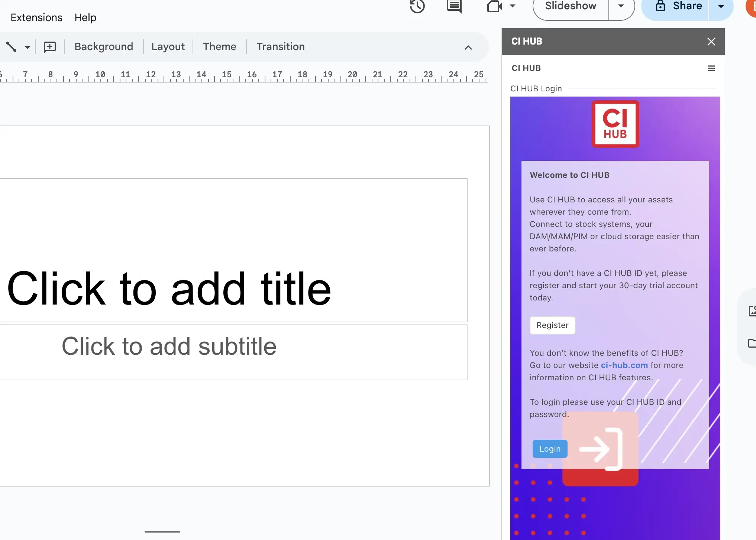Click the side panel image icon
Screen dimensions: 756x540
click(752, 311)
